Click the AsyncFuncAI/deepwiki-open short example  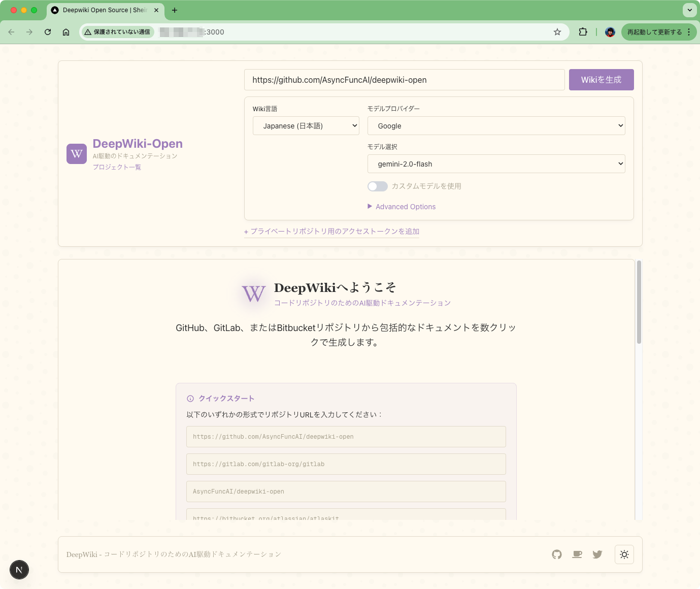click(x=346, y=492)
